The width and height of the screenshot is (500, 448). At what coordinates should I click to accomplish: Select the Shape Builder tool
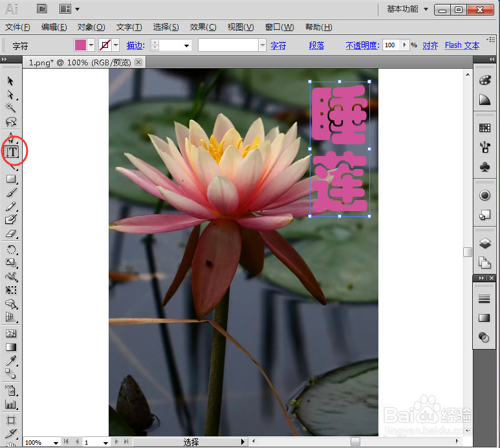tap(11, 304)
